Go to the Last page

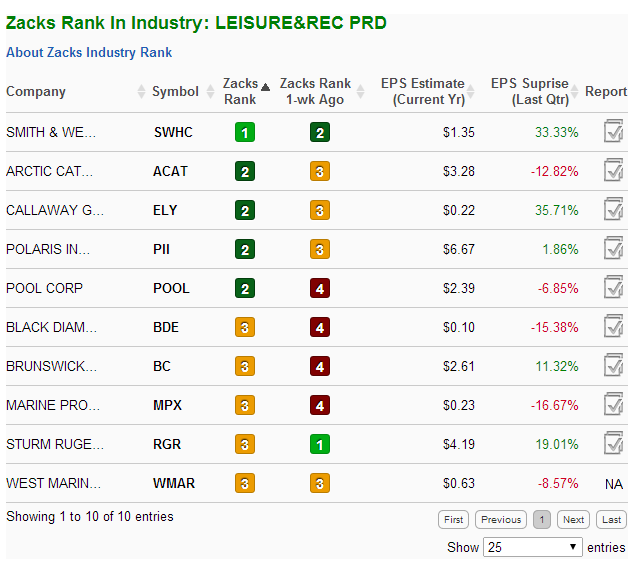pos(611,519)
